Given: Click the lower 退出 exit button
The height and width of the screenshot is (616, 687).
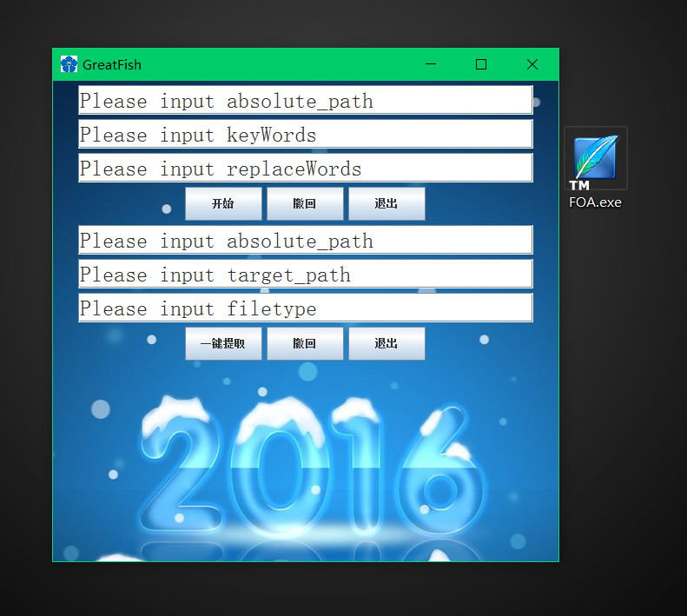Looking at the screenshot, I should [x=386, y=343].
